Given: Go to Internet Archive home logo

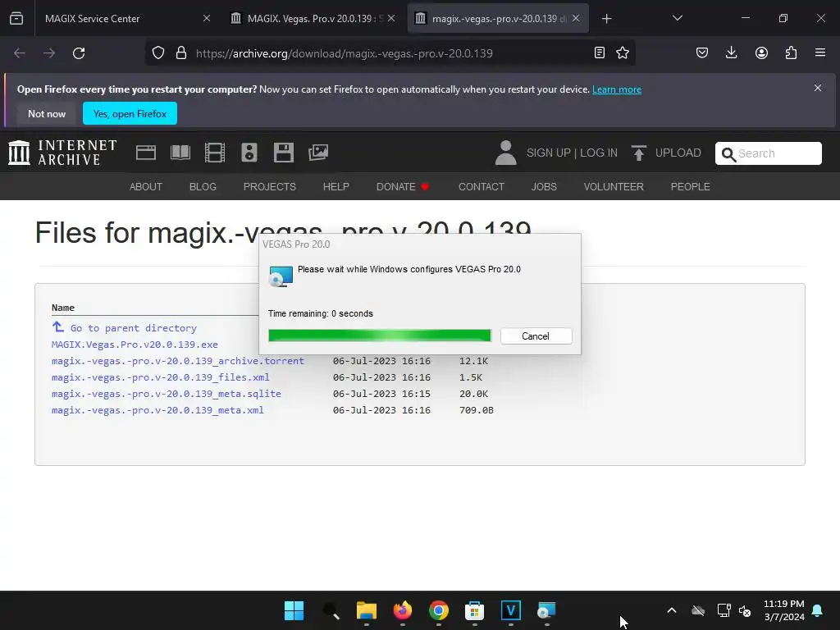Looking at the screenshot, I should click(62, 153).
